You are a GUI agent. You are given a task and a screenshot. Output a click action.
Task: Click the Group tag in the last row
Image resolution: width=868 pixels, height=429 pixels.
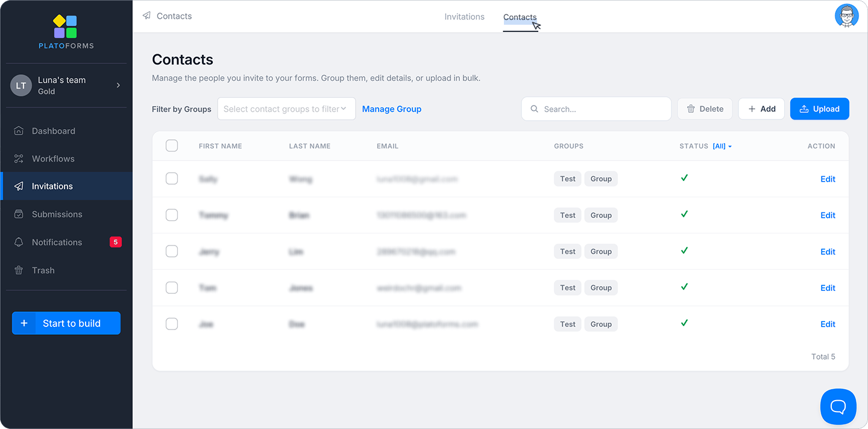click(601, 324)
